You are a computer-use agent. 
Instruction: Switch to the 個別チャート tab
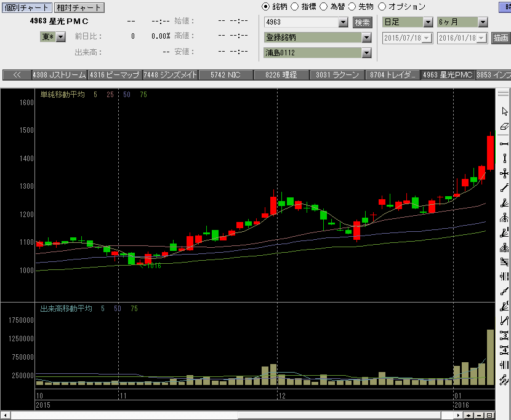click(x=27, y=7)
